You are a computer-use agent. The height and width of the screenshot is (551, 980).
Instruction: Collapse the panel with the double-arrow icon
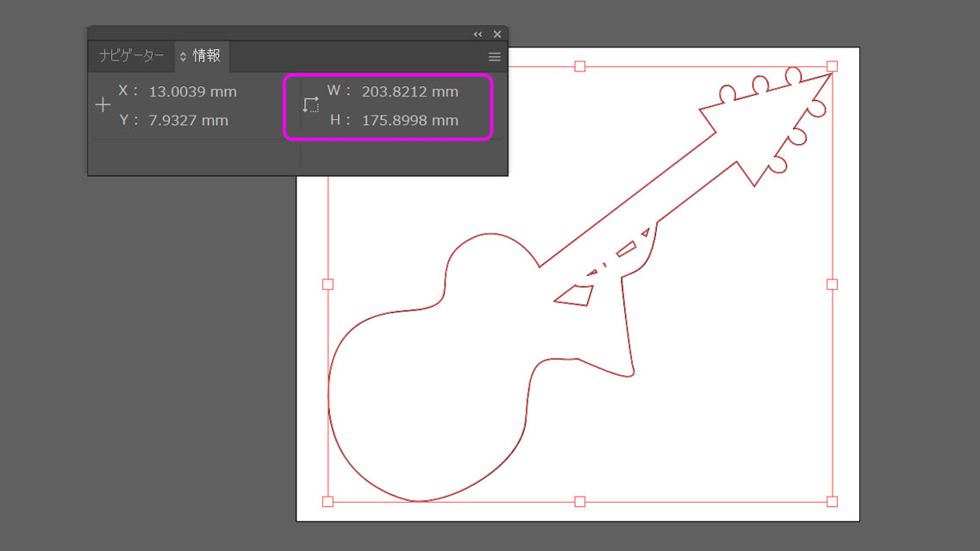click(478, 34)
